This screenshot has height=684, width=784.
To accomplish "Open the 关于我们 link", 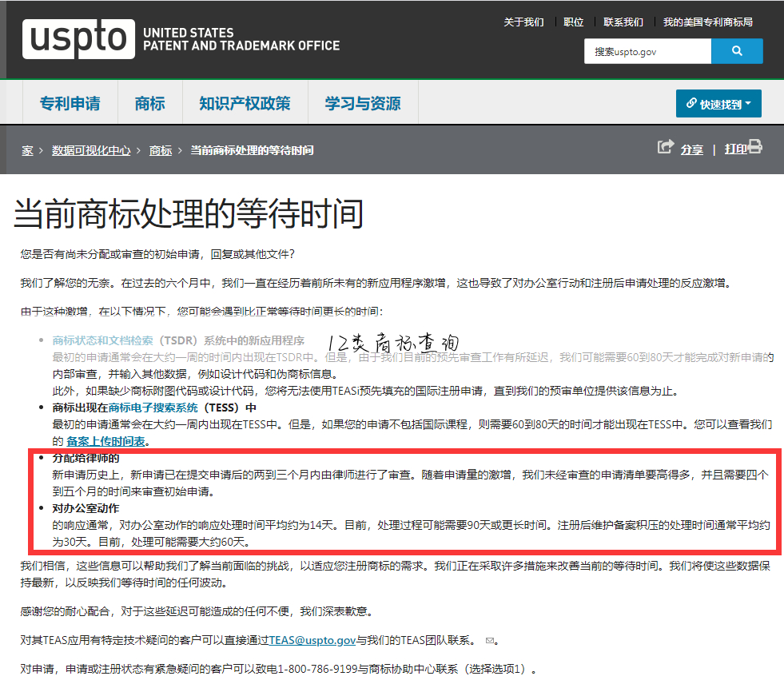I will (x=523, y=22).
